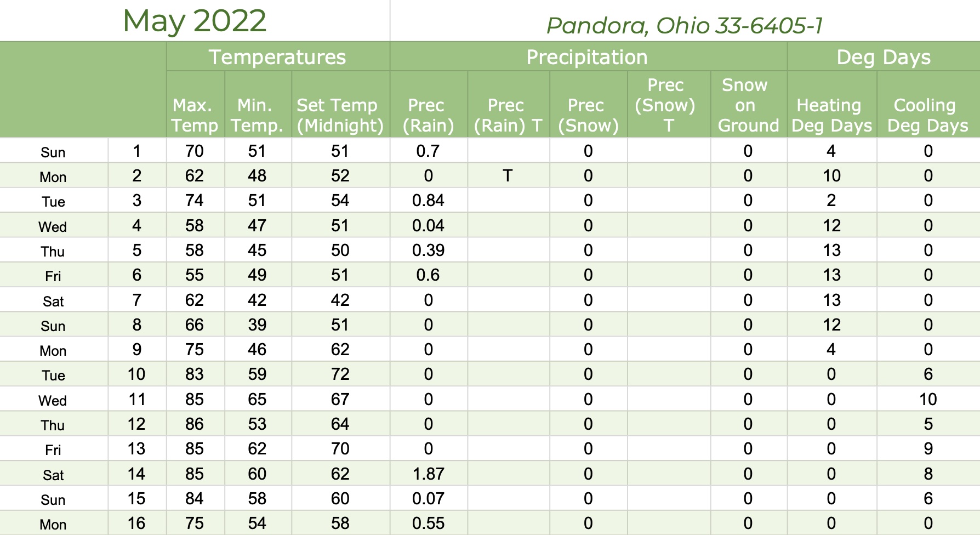The width and height of the screenshot is (980, 535).
Task: Select set temp 72 on Tue 10
Action: coord(340,374)
